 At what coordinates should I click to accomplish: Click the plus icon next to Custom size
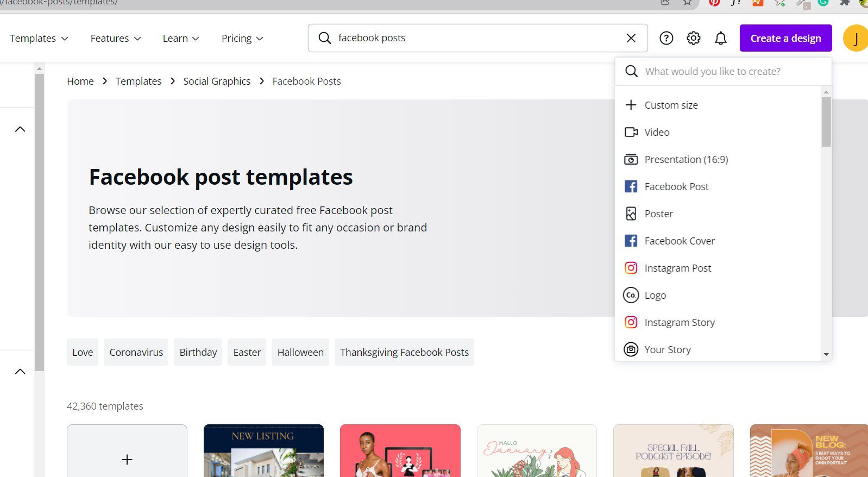(631, 105)
